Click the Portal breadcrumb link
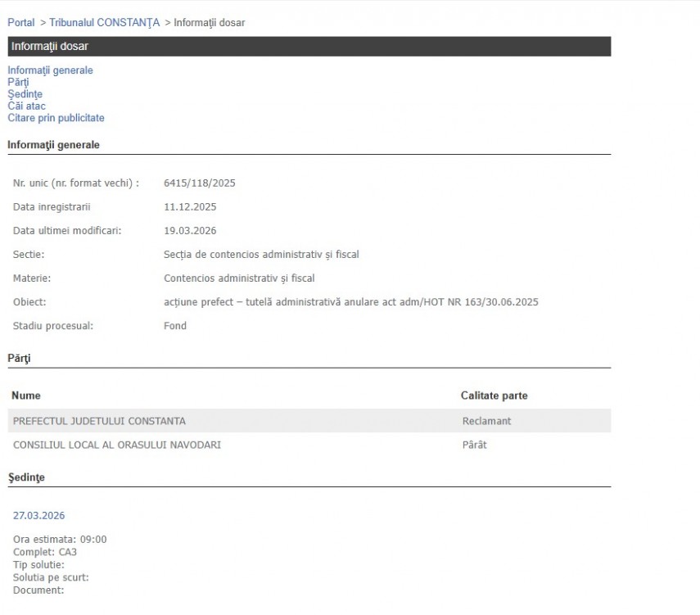Viewport: 700px width, 615px height. click(x=20, y=23)
